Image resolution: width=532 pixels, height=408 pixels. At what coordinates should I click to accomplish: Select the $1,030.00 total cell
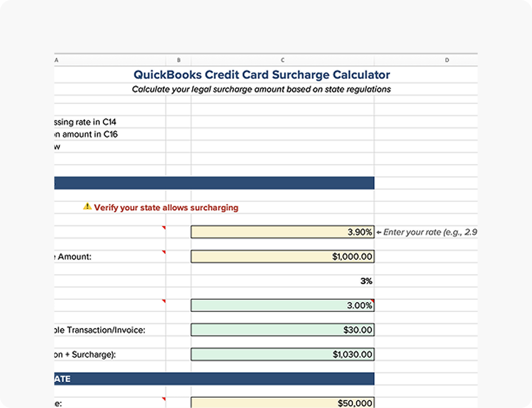282,354
